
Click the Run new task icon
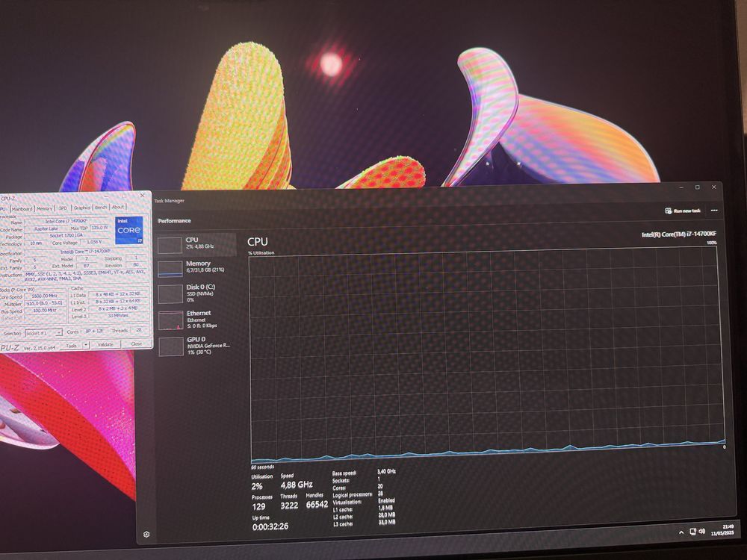tap(669, 211)
